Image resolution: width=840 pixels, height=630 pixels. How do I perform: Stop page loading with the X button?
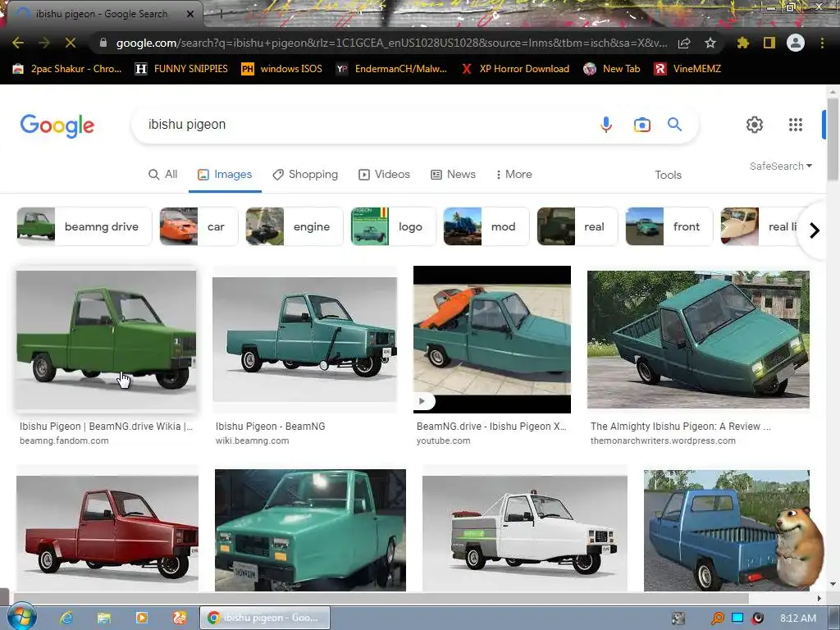[71, 43]
